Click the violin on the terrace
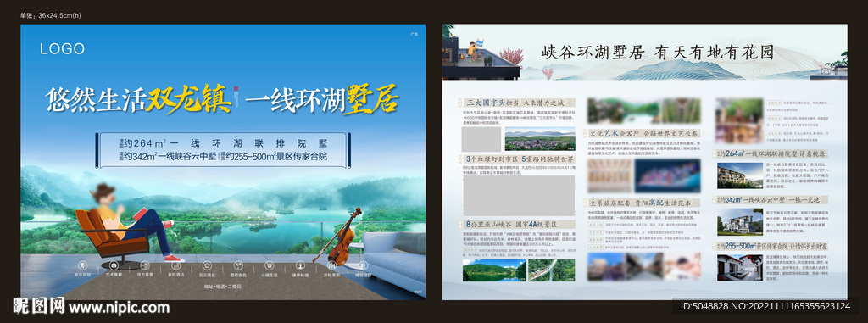Viewport: 868px width, 323px height. pyautogui.click(x=339, y=237)
